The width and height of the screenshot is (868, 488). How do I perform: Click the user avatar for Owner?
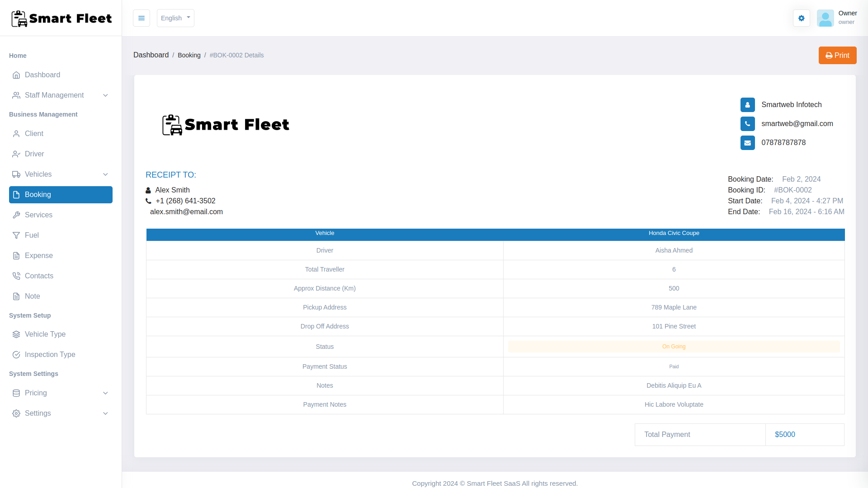pyautogui.click(x=826, y=18)
